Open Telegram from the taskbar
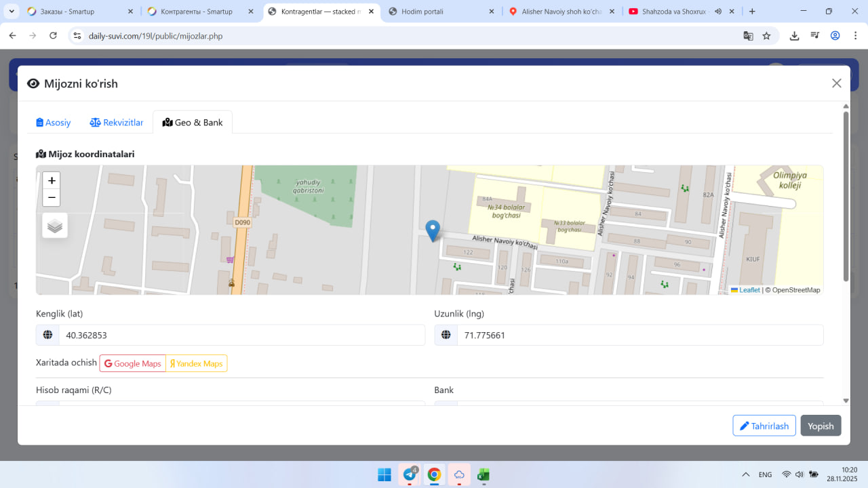Image resolution: width=868 pixels, height=488 pixels. (x=410, y=474)
